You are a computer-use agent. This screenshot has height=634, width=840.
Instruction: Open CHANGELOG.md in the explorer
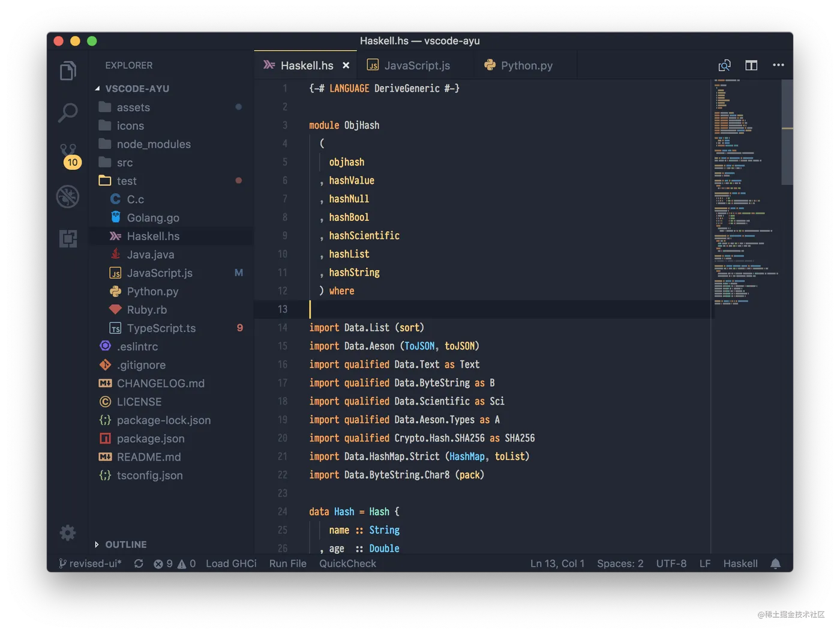click(171, 384)
